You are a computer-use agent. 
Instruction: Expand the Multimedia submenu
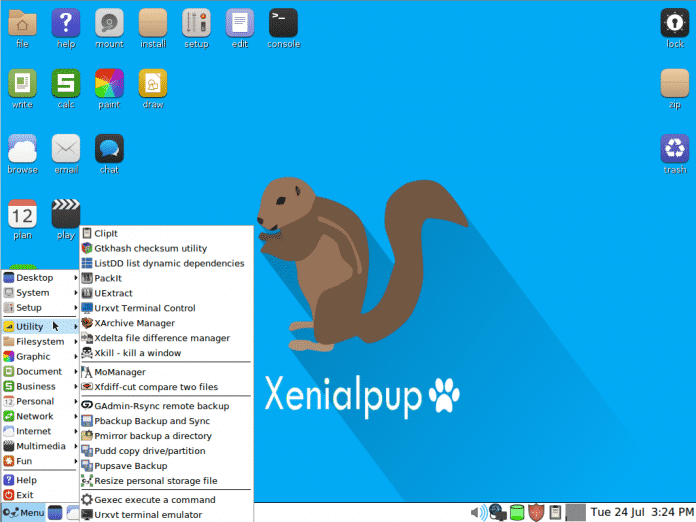point(40,446)
